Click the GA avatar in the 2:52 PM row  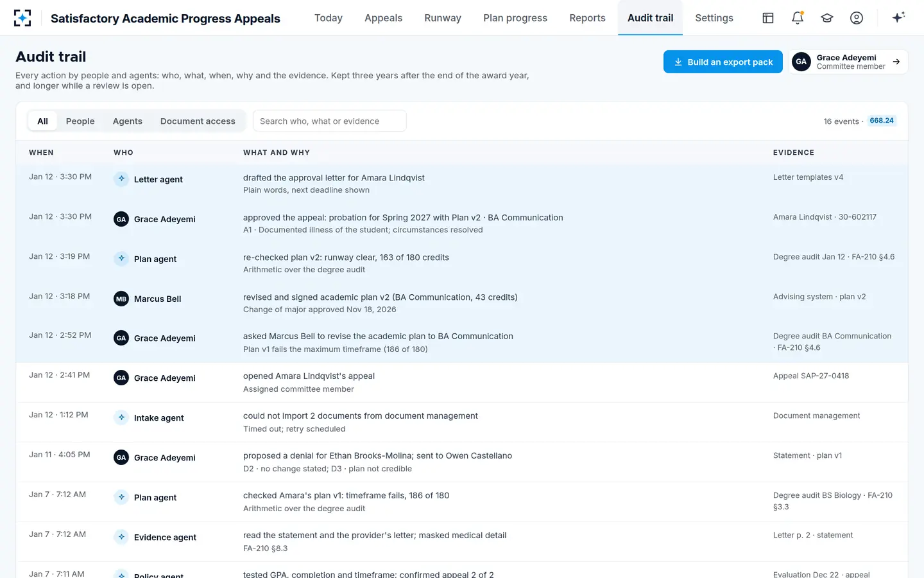[x=121, y=338]
